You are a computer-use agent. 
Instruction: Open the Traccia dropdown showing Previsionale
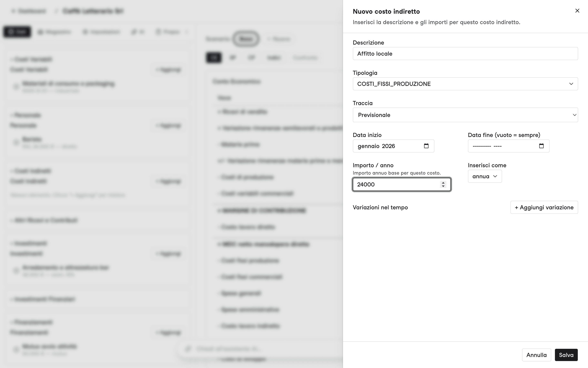pos(465,115)
